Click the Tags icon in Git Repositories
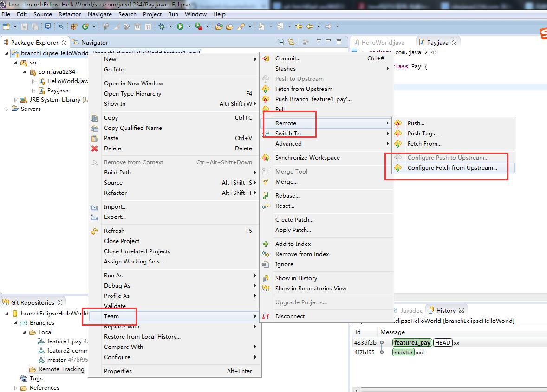The height and width of the screenshot is (392, 547). coord(24,379)
